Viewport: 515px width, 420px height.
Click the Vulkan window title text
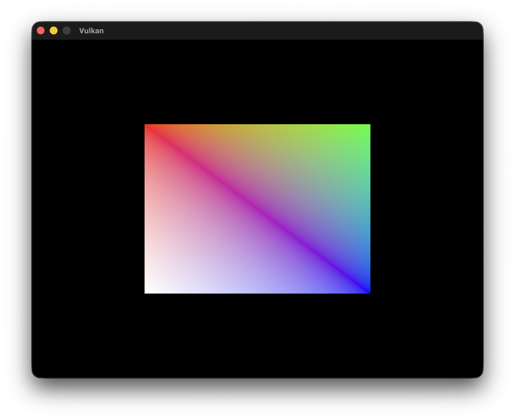pos(91,31)
